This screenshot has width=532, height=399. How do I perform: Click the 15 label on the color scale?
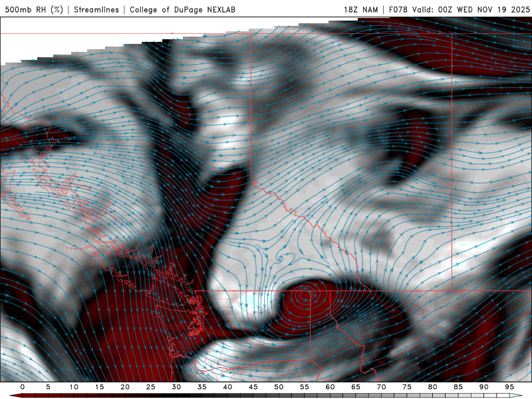coord(99,387)
